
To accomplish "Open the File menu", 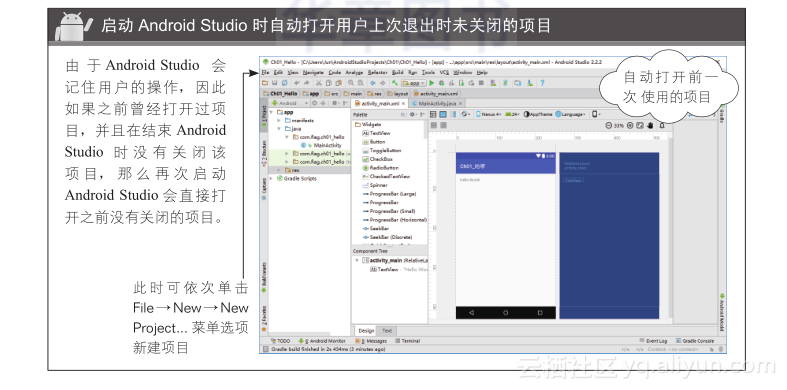I will tap(265, 73).
